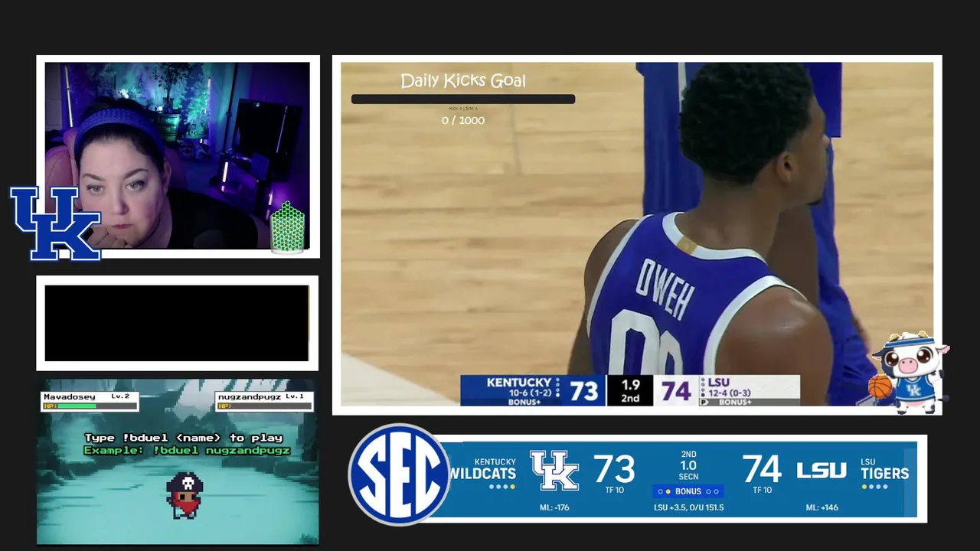Screen dimensions: 980x551
Task: Click the large UK logo beside the webcam
Action: click(55, 223)
